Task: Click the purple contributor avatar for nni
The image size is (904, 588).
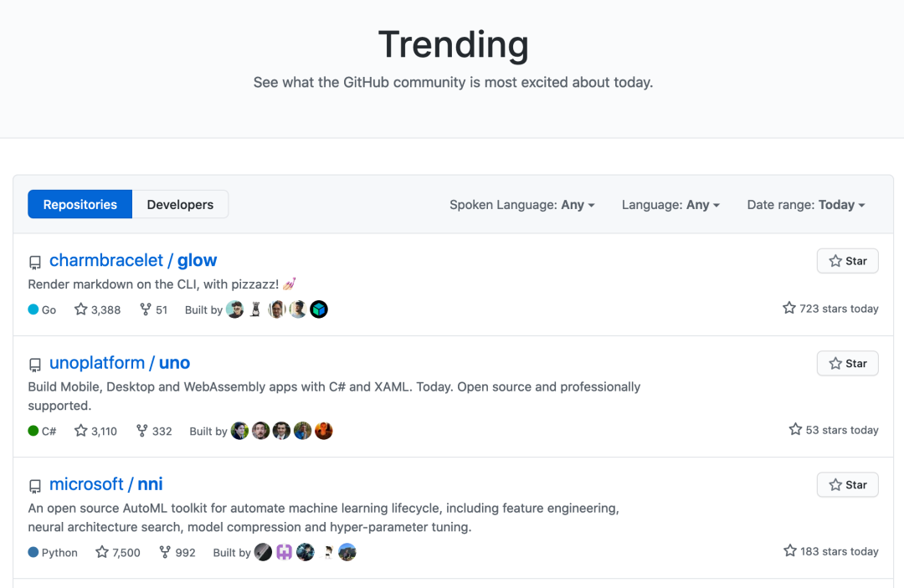Action: coord(285,552)
